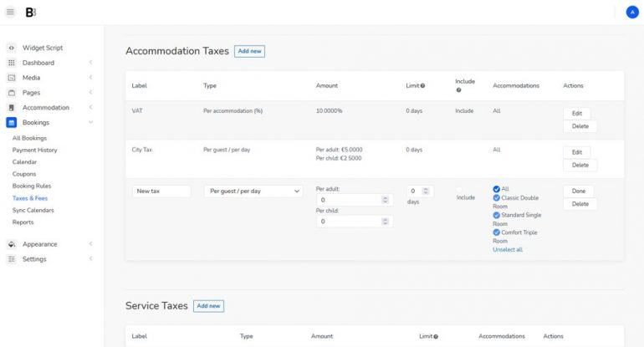
Task: Uncheck Comfort Triple Room checkbox
Action: coord(496,232)
